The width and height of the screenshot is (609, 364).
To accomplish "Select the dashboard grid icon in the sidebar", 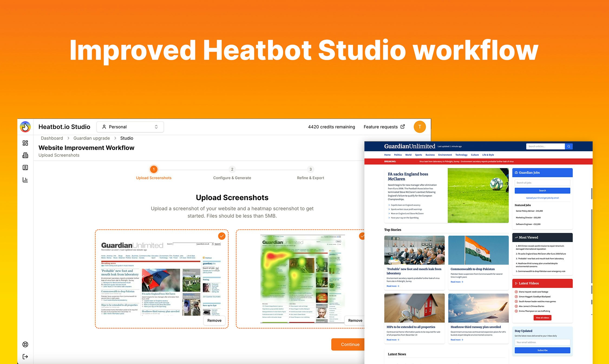I will (x=25, y=143).
